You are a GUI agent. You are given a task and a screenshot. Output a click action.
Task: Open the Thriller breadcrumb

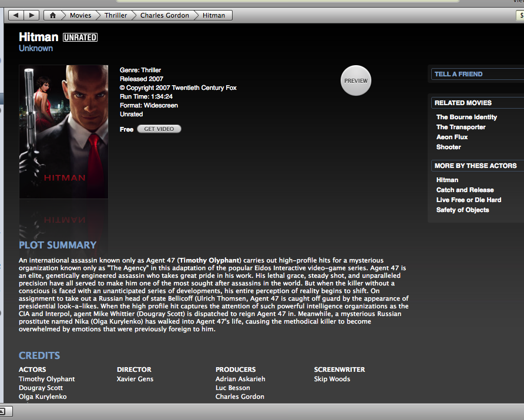click(x=116, y=15)
